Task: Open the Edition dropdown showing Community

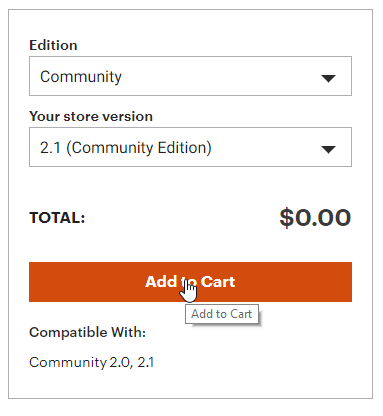Action: 190,76
